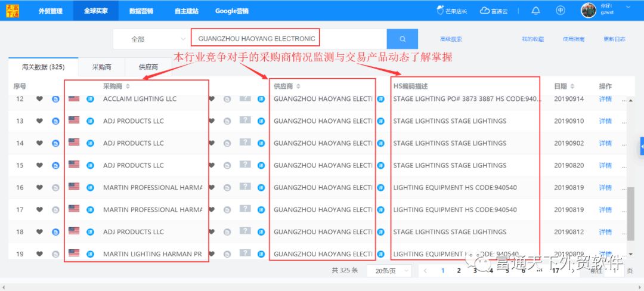The height and width of the screenshot is (291, 644).
Task: Favorite row 13 with heart icon
Action: coord(39,120)
